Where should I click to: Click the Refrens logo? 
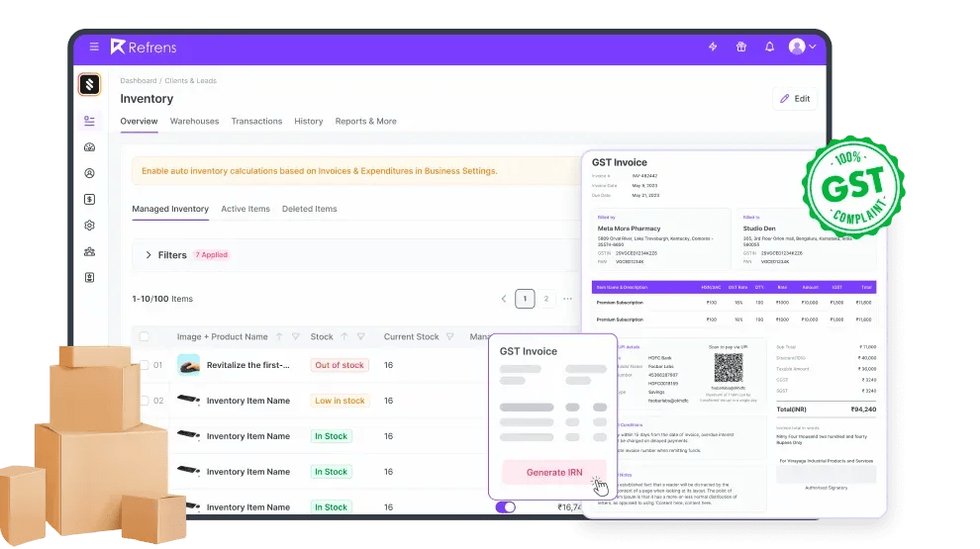[x=144, y=46]
